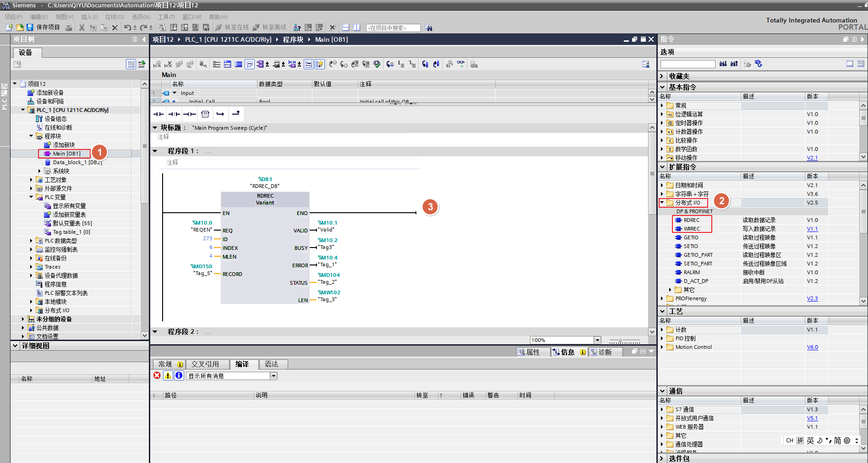Click the start simulation icon
The width and height of the screenshot is (868, 463).
195,28
